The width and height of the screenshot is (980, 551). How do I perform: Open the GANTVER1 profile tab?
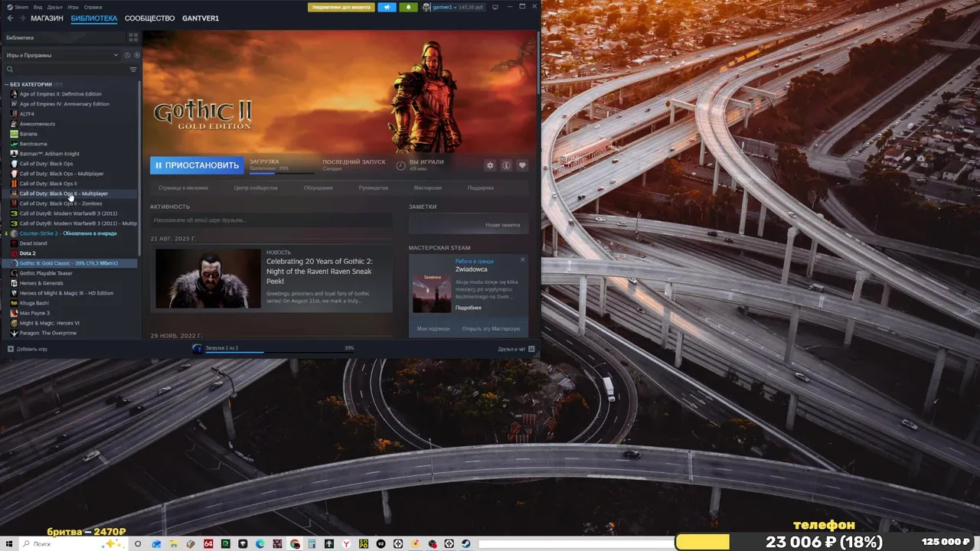coord(201,18)
